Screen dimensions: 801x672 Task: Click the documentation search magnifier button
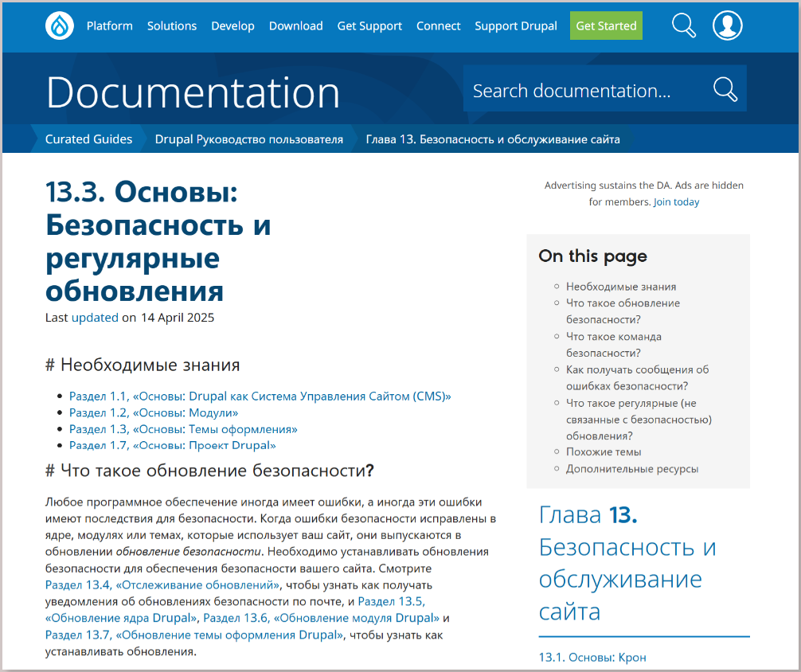point(725,89)
